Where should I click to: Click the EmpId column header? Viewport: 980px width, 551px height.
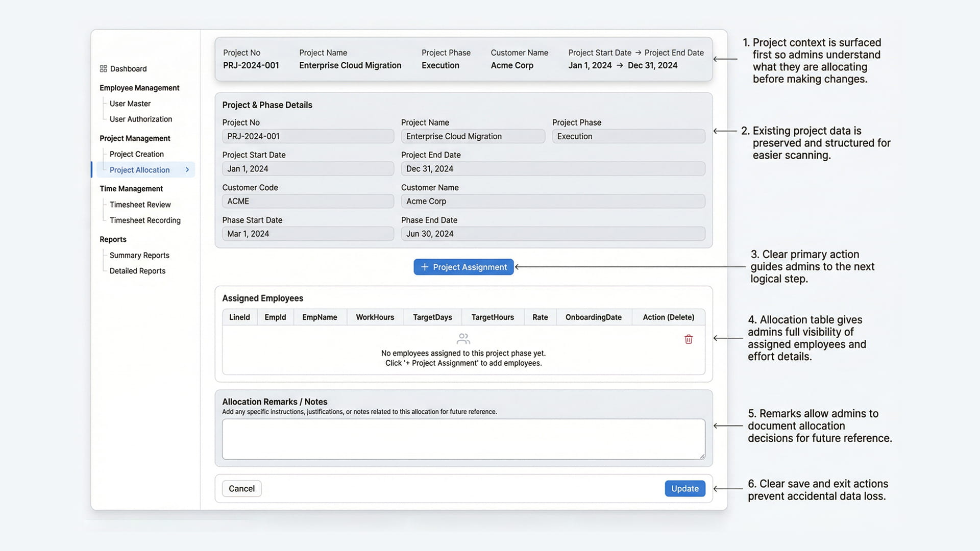tap(275, 317)
